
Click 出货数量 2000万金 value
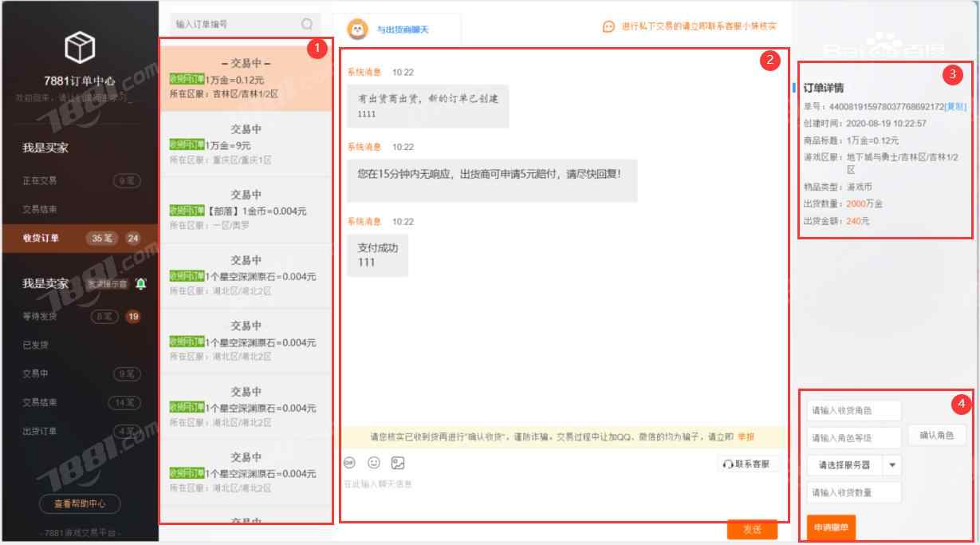[x=864, y=204]
